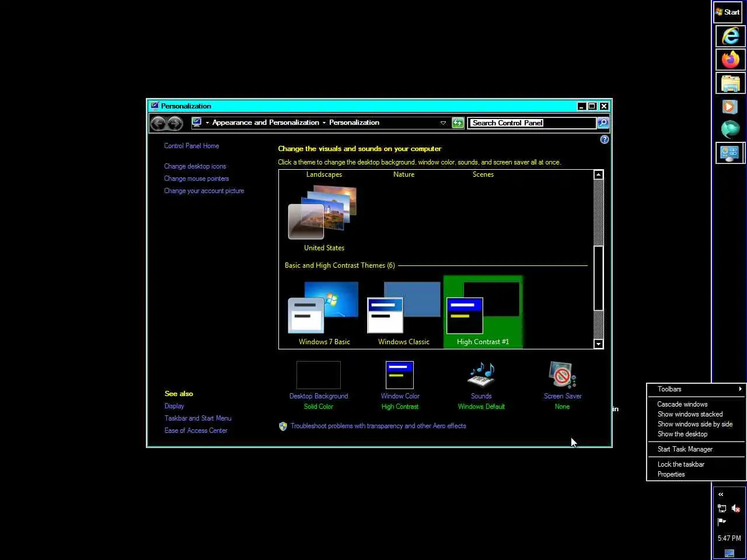Image resolution: width=747 pixels, height=560 pixels.
Task: Click the muted volume tray icon
Action: (x=736, y=508)
